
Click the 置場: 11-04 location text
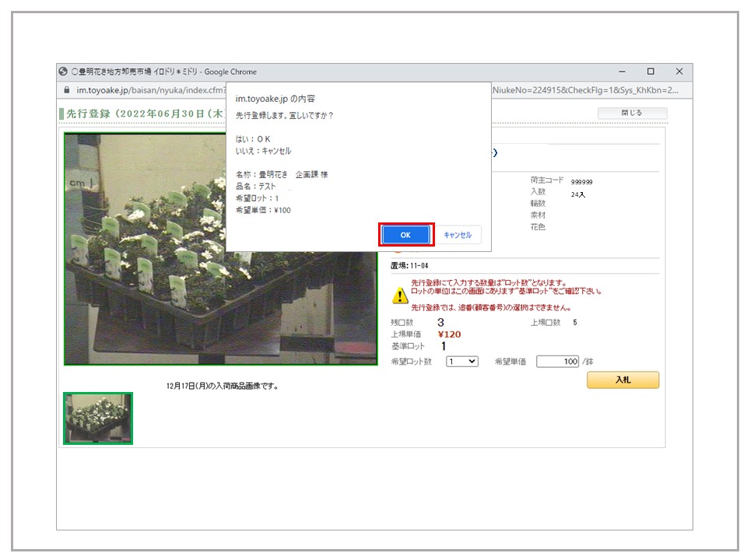409,266
